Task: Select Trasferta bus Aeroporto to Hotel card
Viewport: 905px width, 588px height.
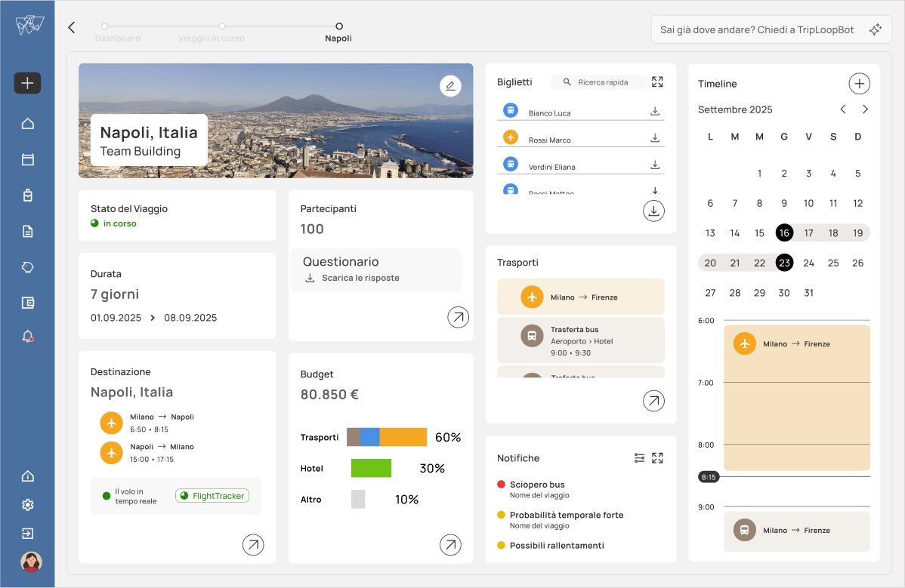Action: click(x=581, y=340)
